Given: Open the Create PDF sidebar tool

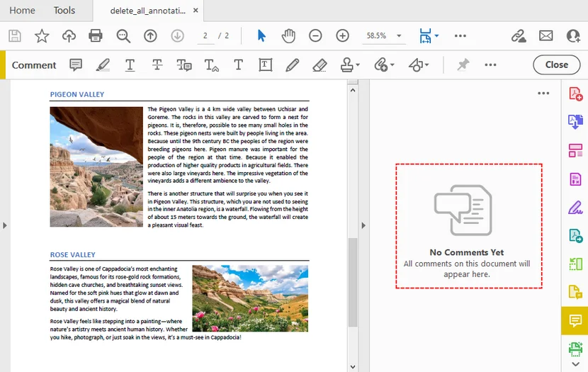Looking at the screenshot, I should pyautogui.click(x=576, y=94).
